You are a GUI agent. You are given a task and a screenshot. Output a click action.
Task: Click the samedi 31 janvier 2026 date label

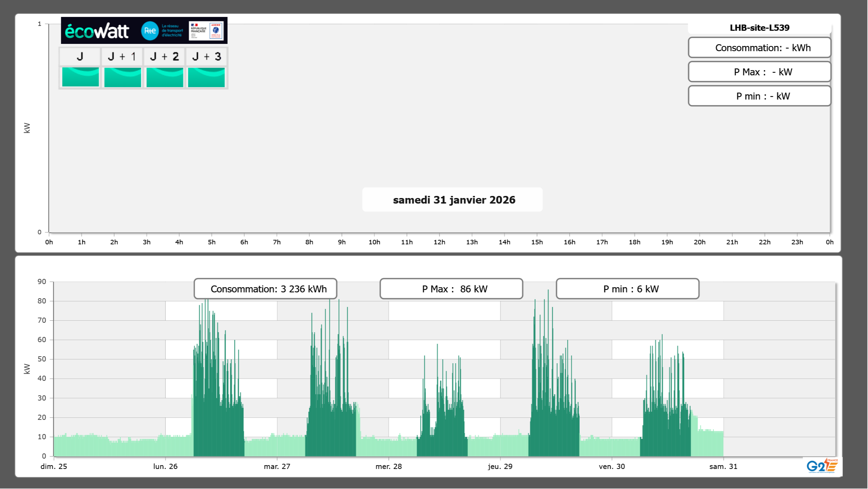coord(454,200)
